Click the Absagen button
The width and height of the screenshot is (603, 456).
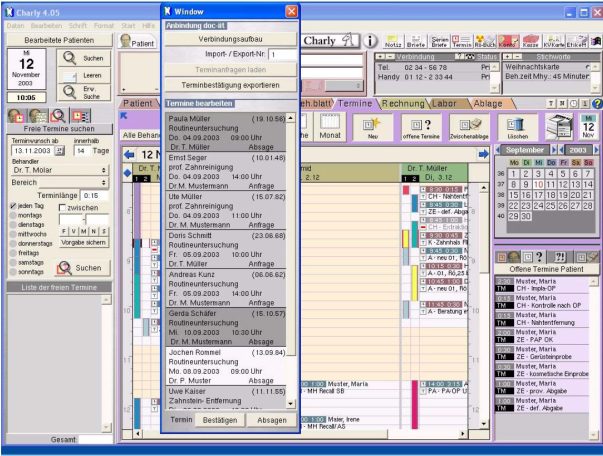(x=272, y=420)
